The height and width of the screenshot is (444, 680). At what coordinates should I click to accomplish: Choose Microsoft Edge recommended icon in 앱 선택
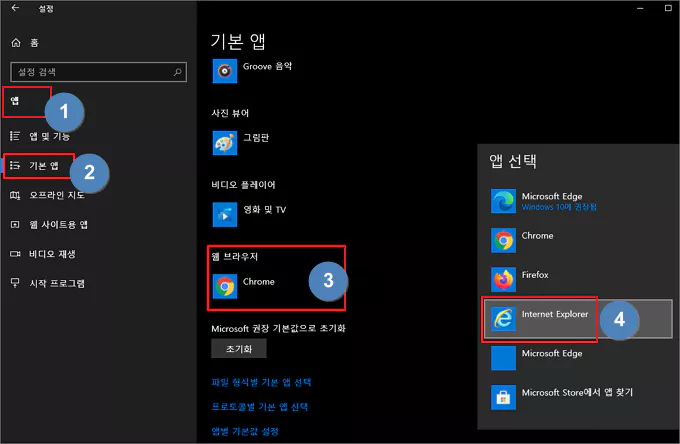[x=503, y=201]
